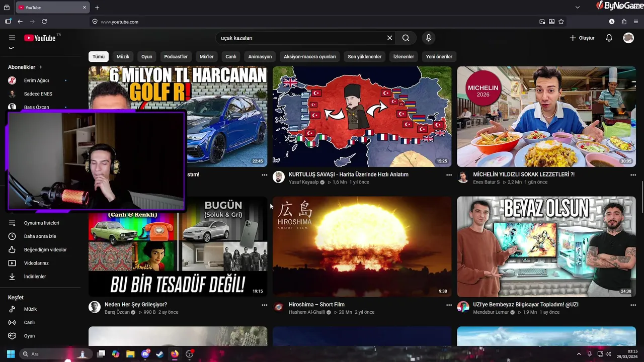Image resolution: width=644 pixels, height=362 pixels.
Task: Open the browser extensions puzzle icon
Action: pos(624,22)
